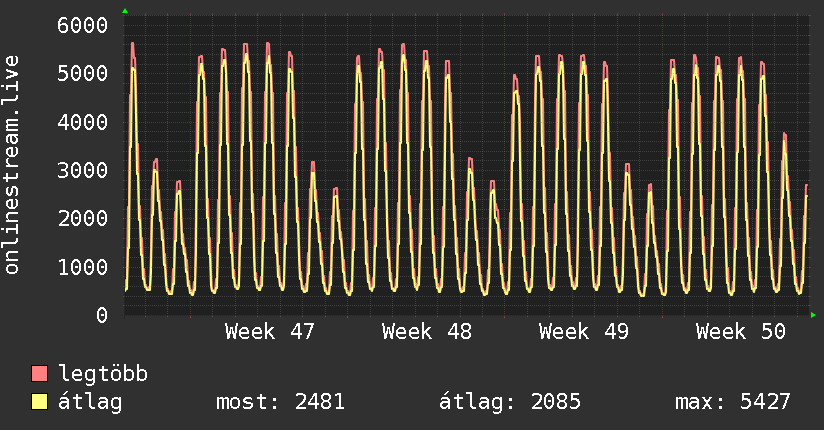Select the "átlag" legend label text
The height and width of the screenshot is (430, 824).
[91, 402]
